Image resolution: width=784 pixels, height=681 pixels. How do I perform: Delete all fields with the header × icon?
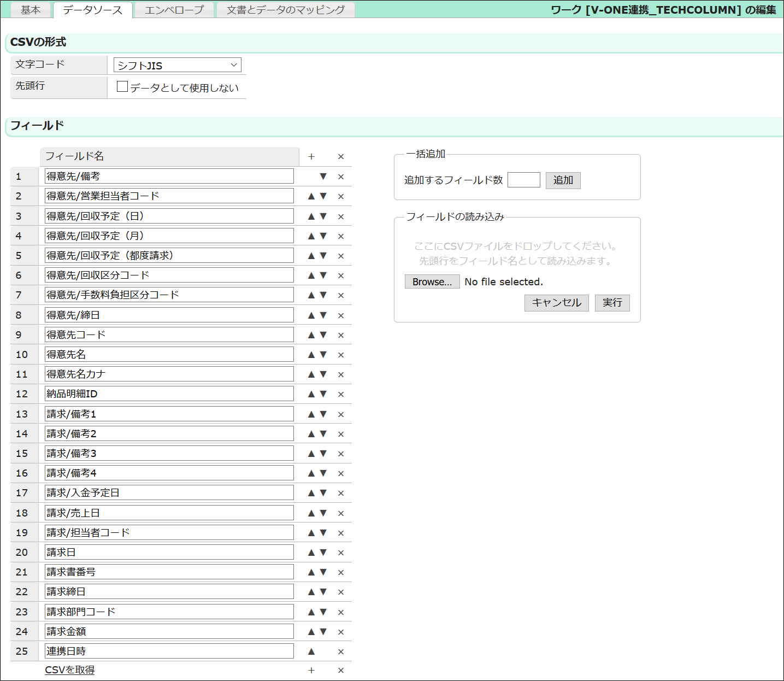tap(340, 156)
